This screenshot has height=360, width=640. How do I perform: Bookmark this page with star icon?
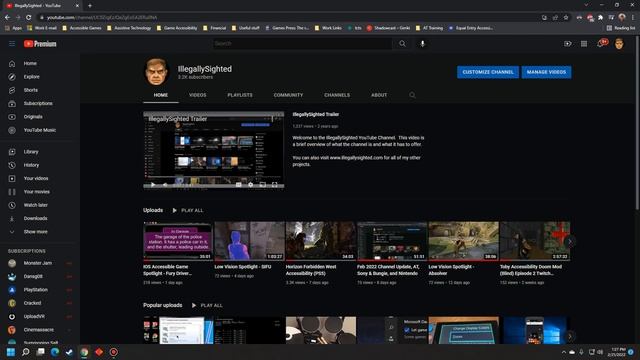(x=566, y=17)
